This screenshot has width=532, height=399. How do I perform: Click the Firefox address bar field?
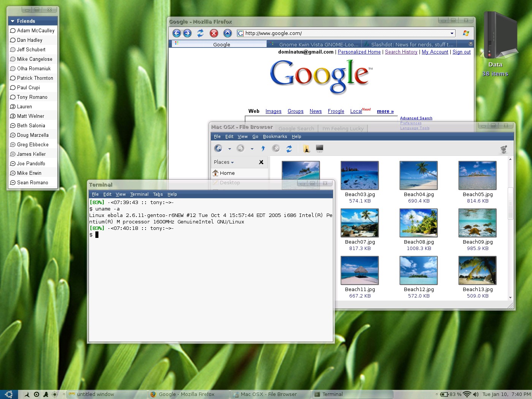(x=346, y=33)
